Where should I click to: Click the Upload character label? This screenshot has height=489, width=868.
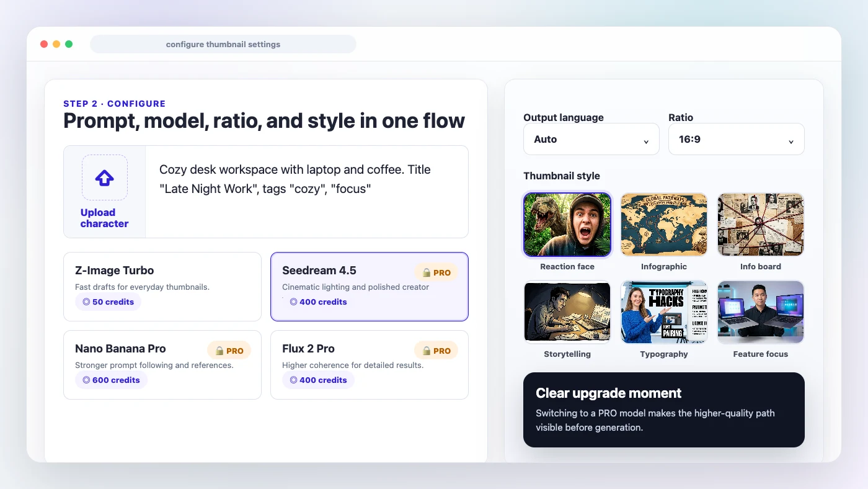104,218
